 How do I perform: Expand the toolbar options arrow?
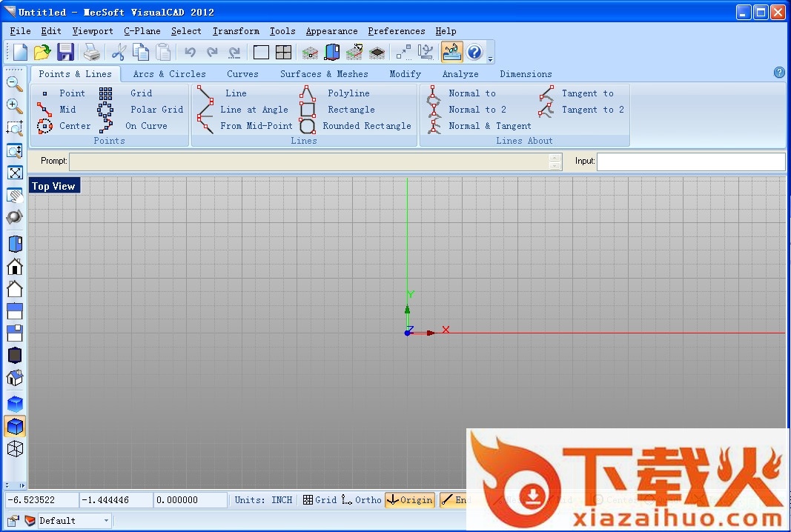pyautogui.click(x=490, y=59)
